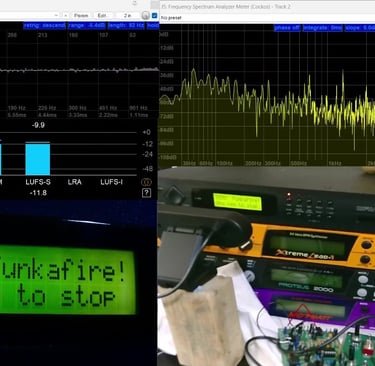Open the 2 in routing button
This screenshot has height=366, width=375.
[127, 16]
